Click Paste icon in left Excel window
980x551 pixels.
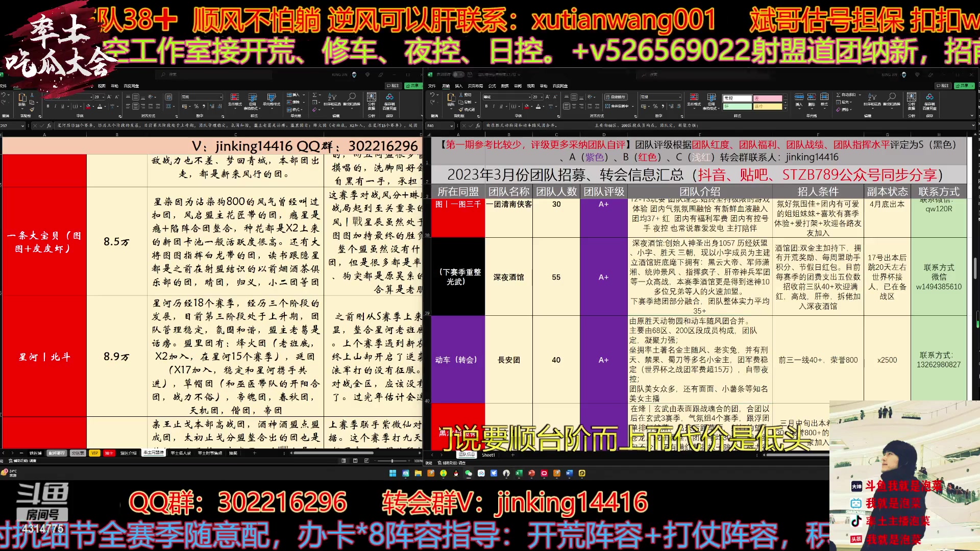(22, 98)
